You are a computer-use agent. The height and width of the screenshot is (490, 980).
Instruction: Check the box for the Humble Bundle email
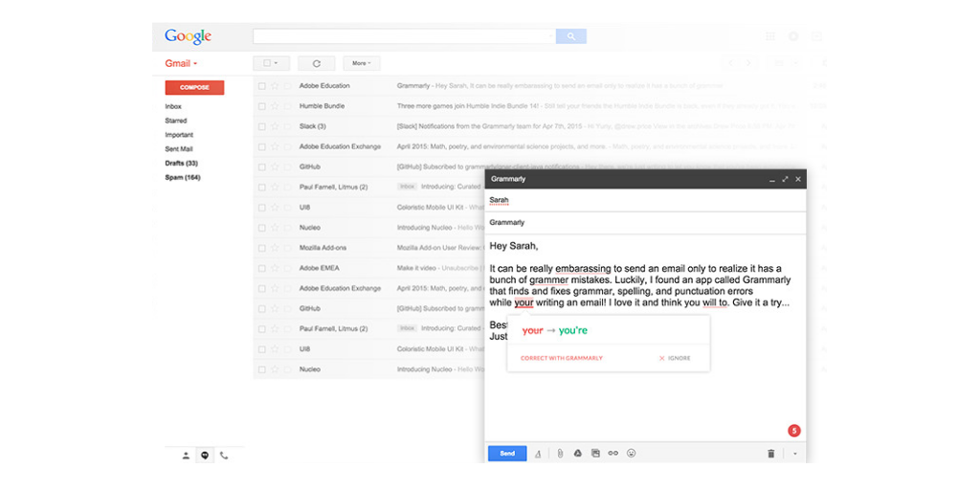click(x=262, y=106)
